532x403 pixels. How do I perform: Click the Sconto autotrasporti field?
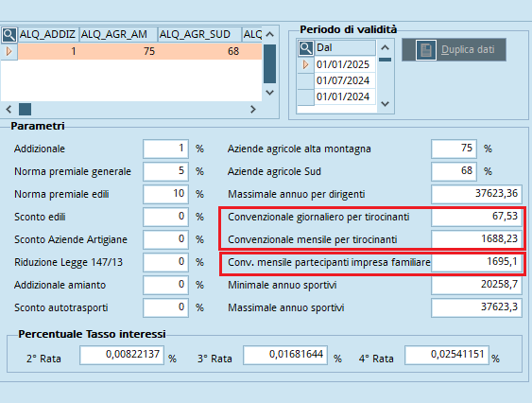165,307
